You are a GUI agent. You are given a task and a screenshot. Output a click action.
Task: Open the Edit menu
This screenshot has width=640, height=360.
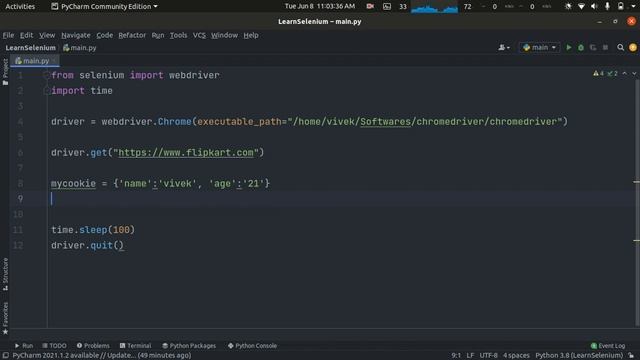27,35
